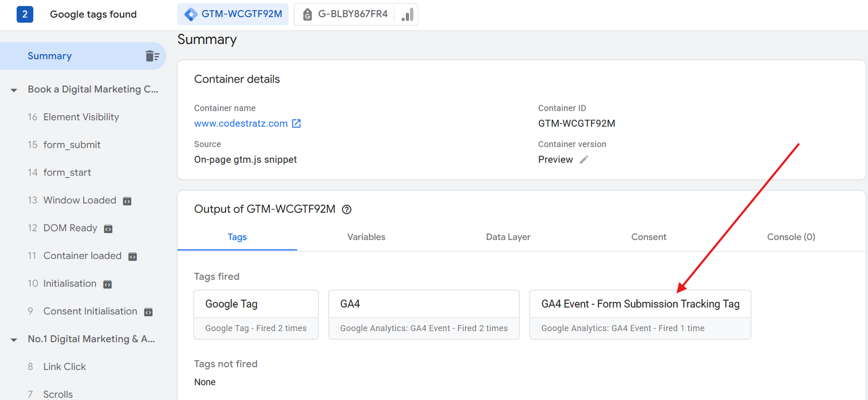Click the Container ID value GTM-WCGTF92M
Screen dimensions: 868x400
tap(577, 123)
